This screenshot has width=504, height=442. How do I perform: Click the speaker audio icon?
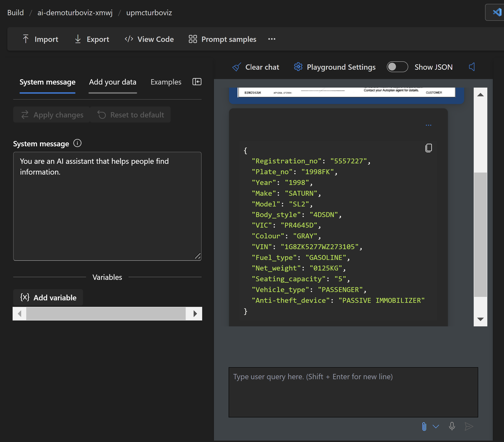tap(472, 67)
